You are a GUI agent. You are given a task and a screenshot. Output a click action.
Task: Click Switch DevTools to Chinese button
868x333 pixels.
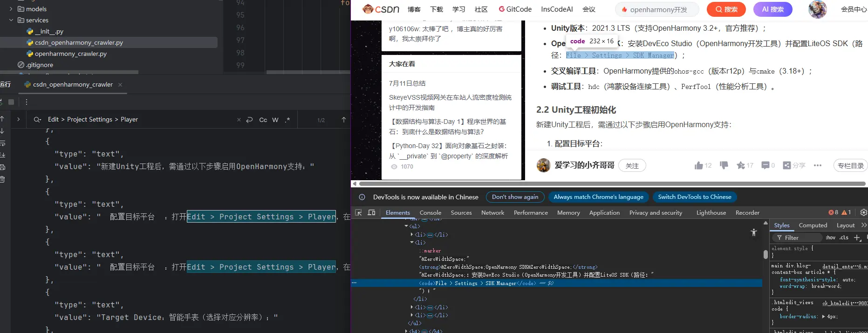(694, 197)
